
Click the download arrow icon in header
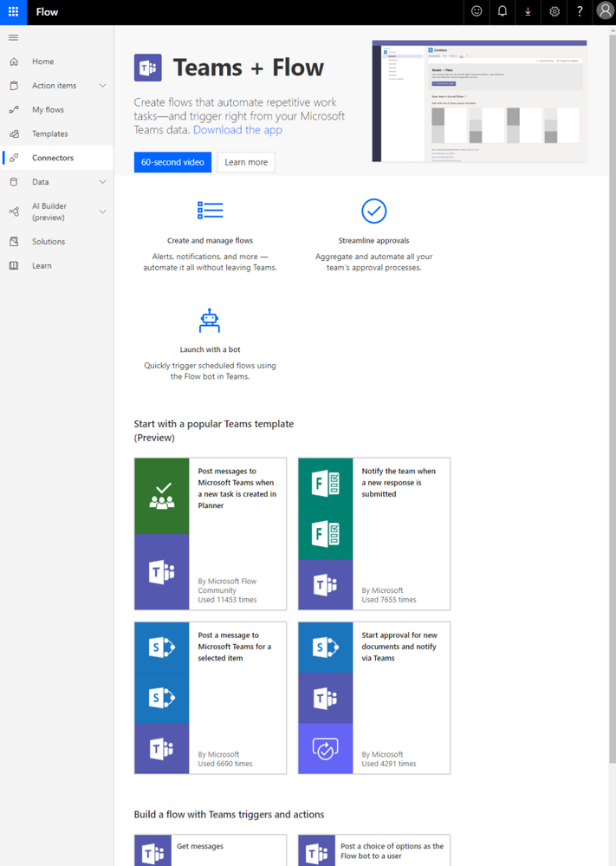(528, 11)
